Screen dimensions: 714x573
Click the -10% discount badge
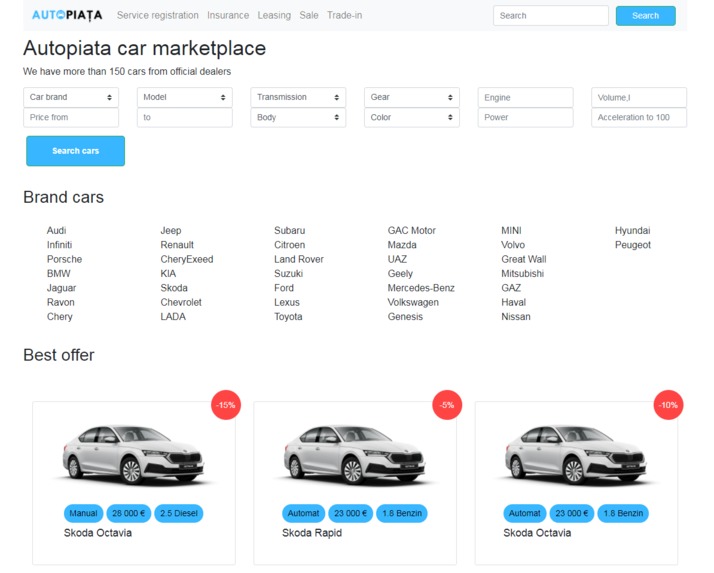[x=668, y=405]
